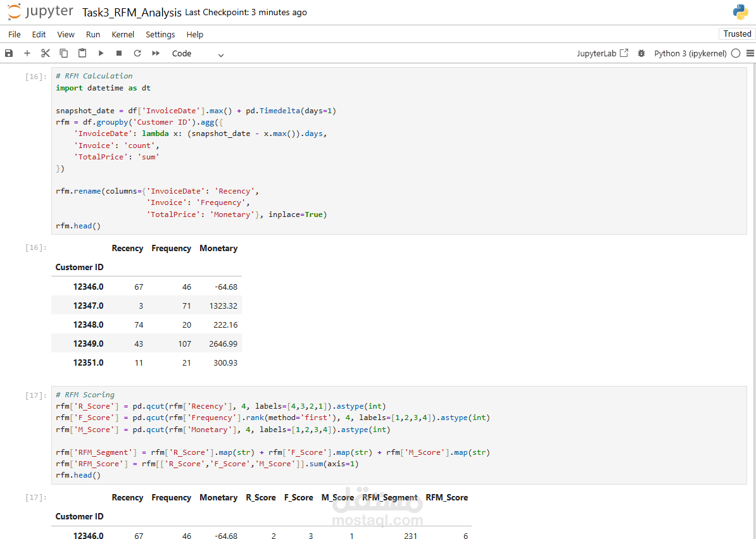The image size is (756, 539).
Task: Paste cell from clipboard
Action: (x=82, y=54)
